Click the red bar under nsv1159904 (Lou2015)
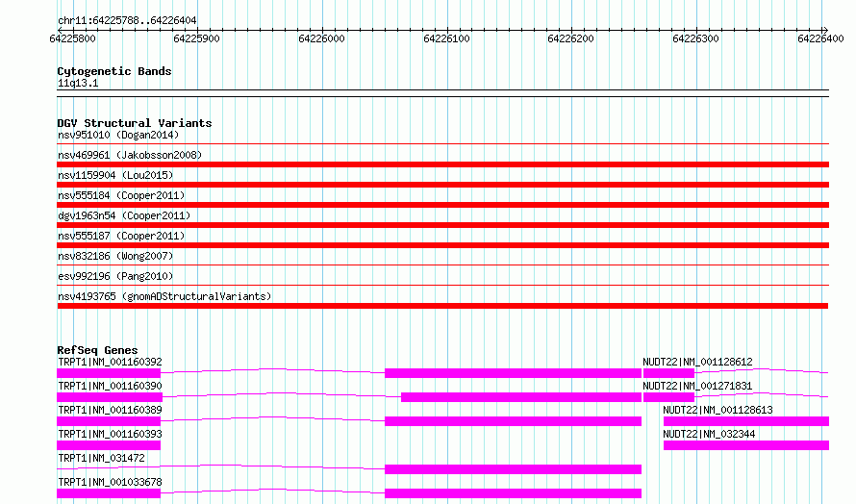The image size is (856, 504). tap(442, 185)
